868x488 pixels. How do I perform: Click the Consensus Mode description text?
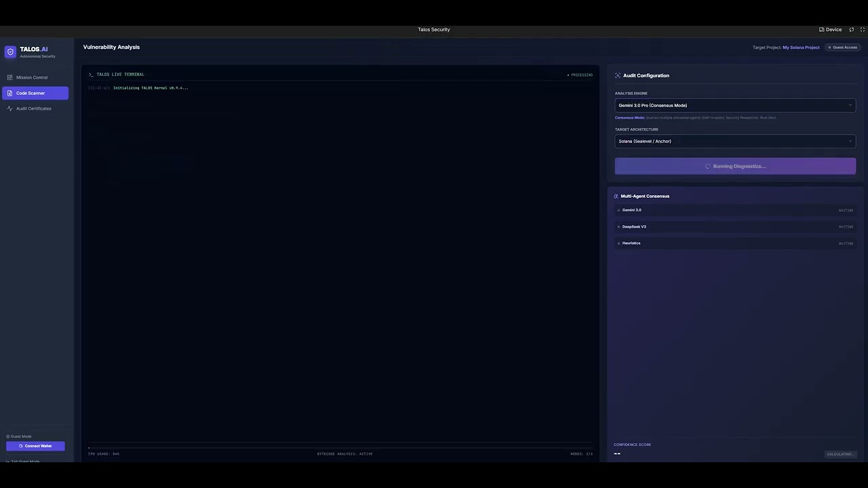[695, 118]
